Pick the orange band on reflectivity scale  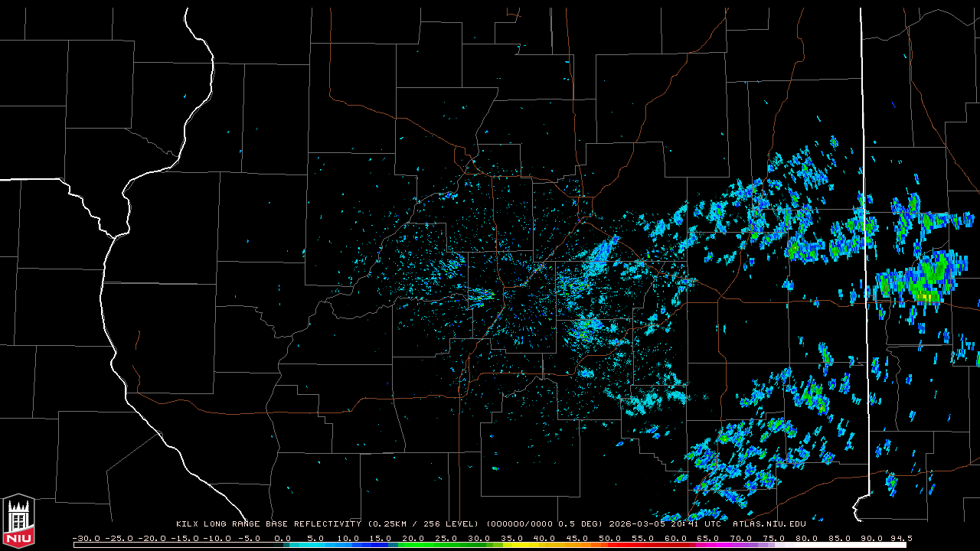pos(582,545)
